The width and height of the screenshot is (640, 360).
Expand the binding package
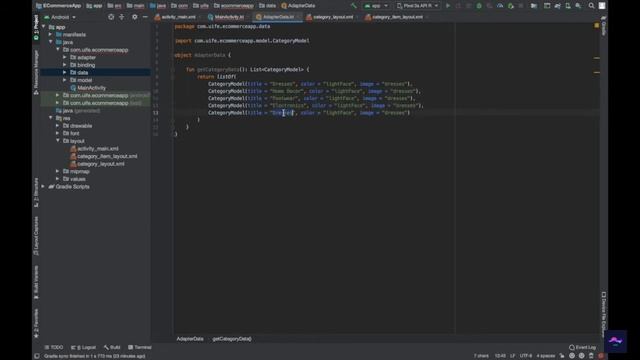click(x=64, y=65)
